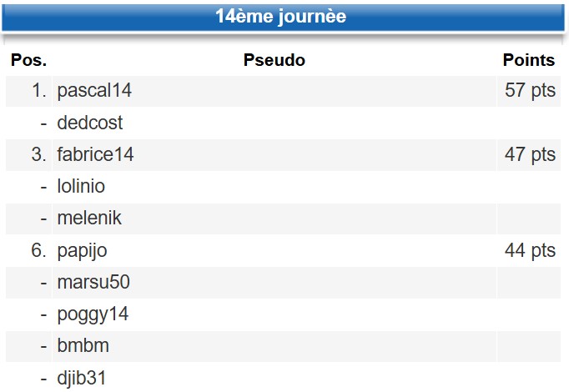Select the player melenik
This screenshot has height=392, width=569.
[x=89, y=218]
